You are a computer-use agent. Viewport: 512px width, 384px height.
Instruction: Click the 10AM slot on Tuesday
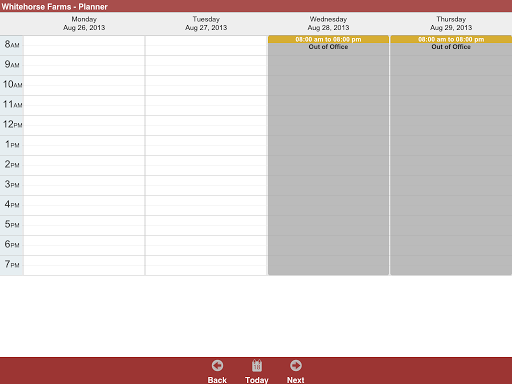(206, 86)
